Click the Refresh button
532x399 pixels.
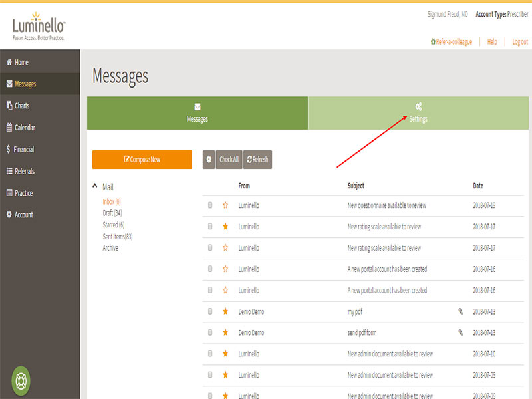pyautogui.click(x=258, y=159)
